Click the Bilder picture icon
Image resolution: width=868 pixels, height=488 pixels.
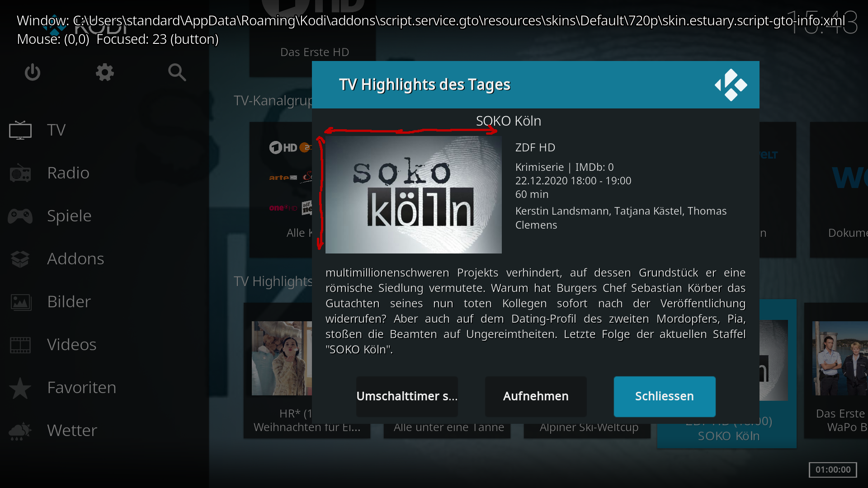click(20, 302)
